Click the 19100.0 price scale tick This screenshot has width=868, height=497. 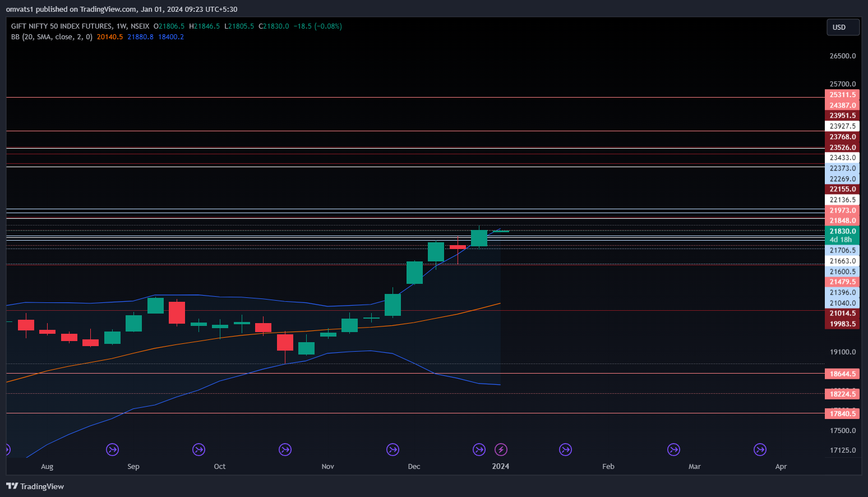point(843,352)
